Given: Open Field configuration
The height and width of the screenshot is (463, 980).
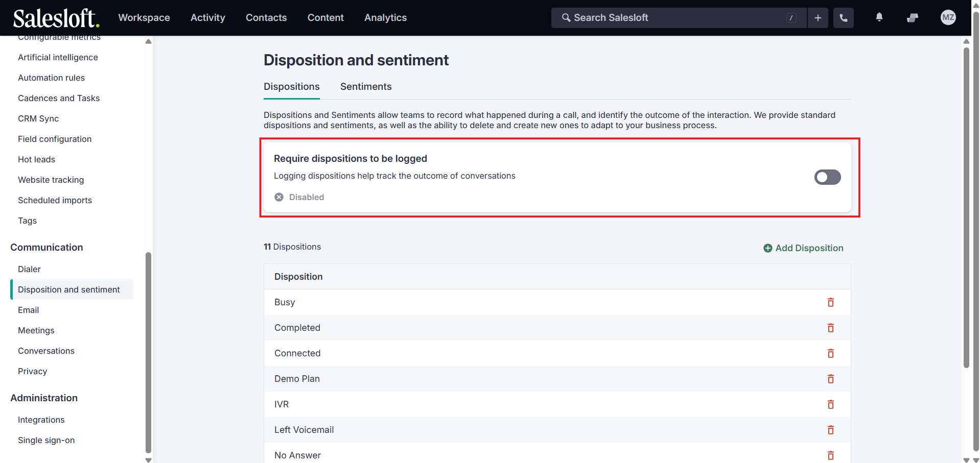Looking at the screenshot, I should [x=55, y=139].
